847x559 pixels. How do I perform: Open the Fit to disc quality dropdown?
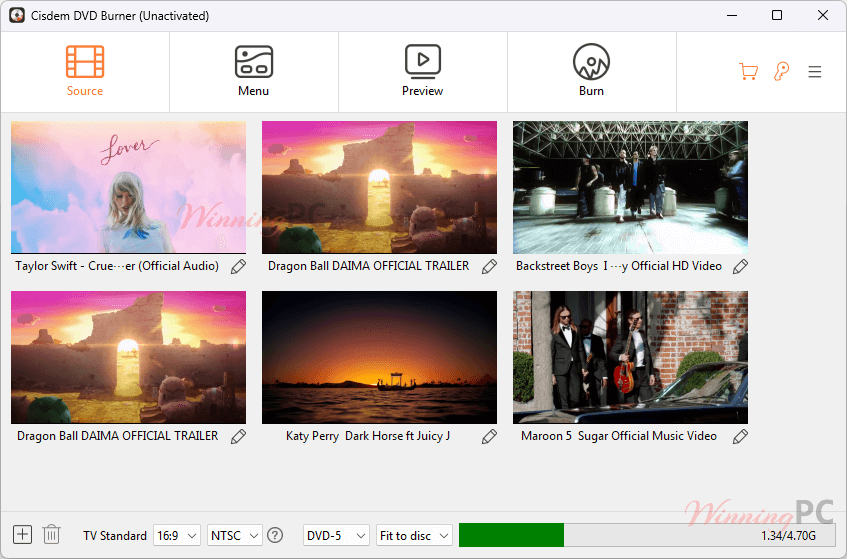click(414, 535)
